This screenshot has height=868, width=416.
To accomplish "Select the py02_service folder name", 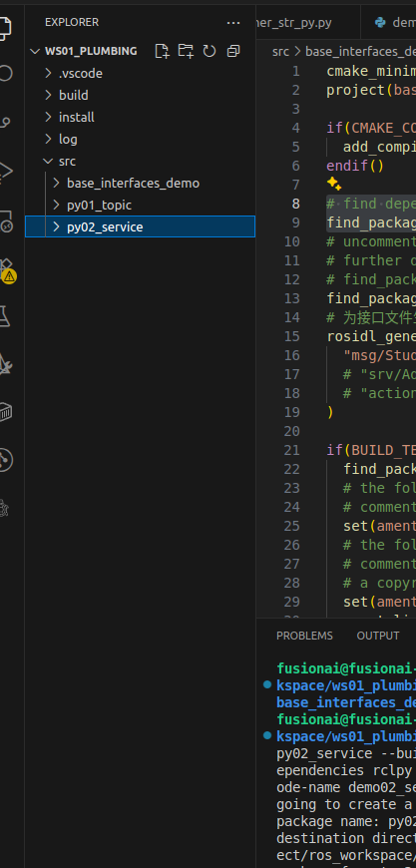I will tap(105, 226).
